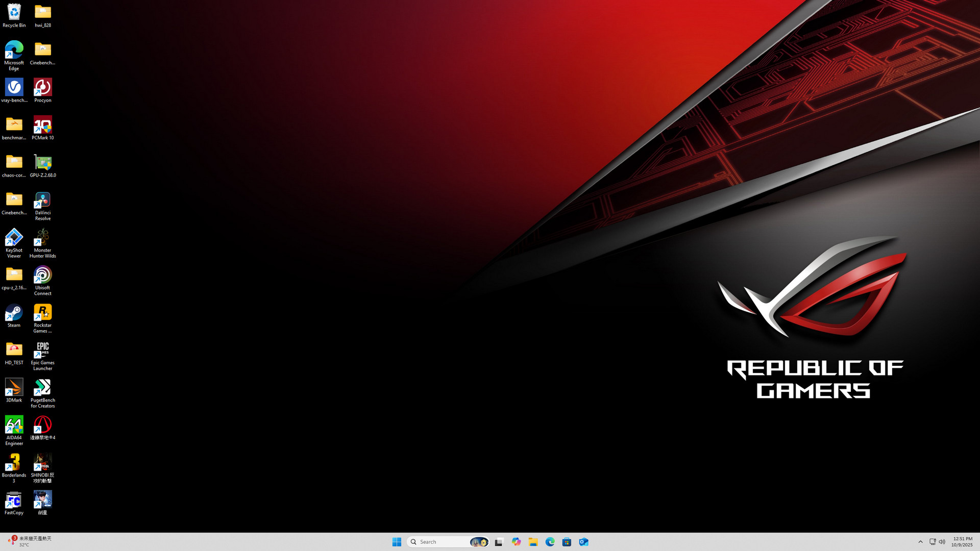Select the Steam desktop shortcut
The height and width of the screenshot is (551, 980).
click(x=14, y=313)
